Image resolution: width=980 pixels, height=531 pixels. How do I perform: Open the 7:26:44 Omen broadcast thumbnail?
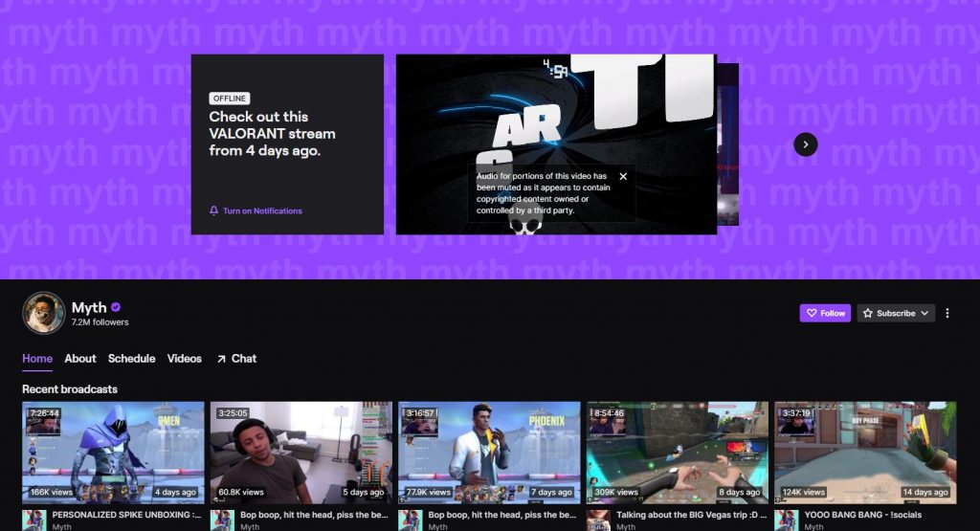click(113, 453)
